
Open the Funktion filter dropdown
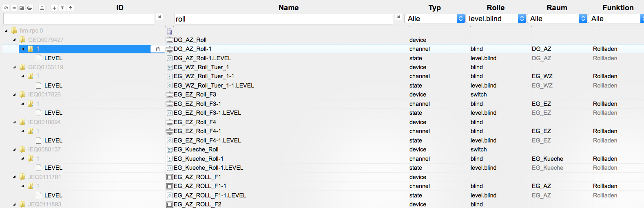(616, 19)
